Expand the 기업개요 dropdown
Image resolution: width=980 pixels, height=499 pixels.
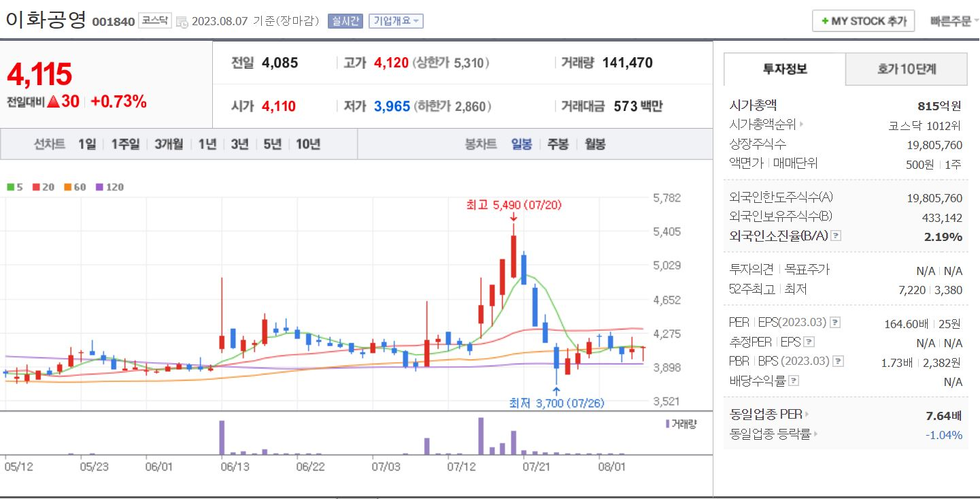[x=396, y=21]
